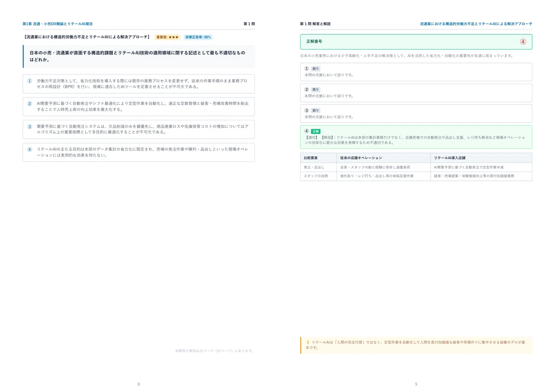Click the 誤り badge next to explanation ③
This screenshot has height=392, width=555.
tap(316, 110)
